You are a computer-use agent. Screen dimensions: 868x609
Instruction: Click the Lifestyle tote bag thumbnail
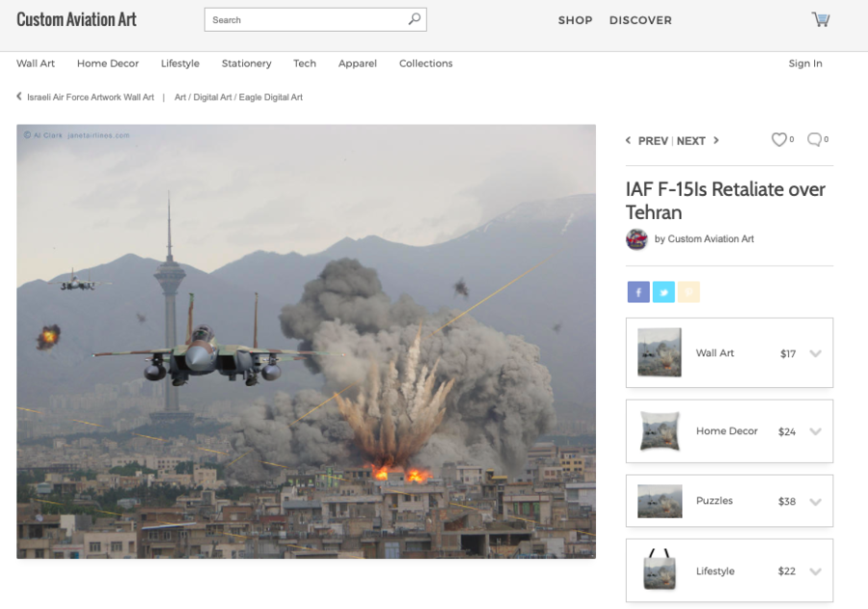click(660, 570)
